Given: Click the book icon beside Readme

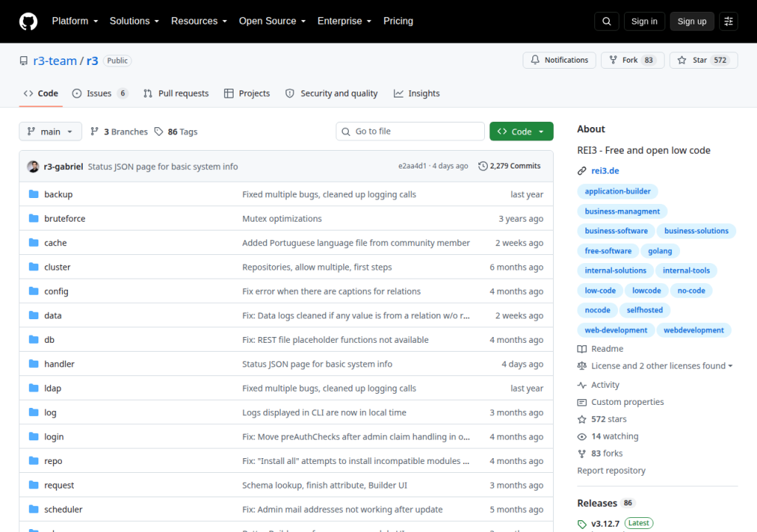Looking at the screenshot, I should click(582, 349).
